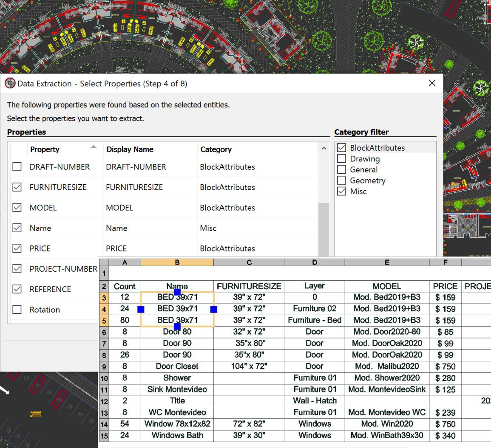Enable the DRAFT-NUMBER property
The height and width of the screenshot is (448, 491).
point(17,167)
